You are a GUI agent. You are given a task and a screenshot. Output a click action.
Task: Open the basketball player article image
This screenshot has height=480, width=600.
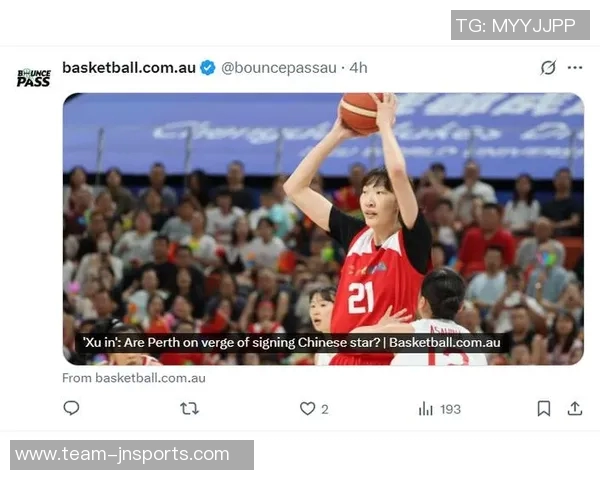(323, 229)
